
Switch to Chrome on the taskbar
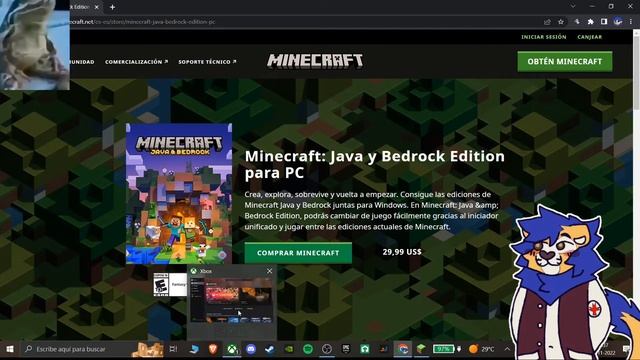(403, 349)
